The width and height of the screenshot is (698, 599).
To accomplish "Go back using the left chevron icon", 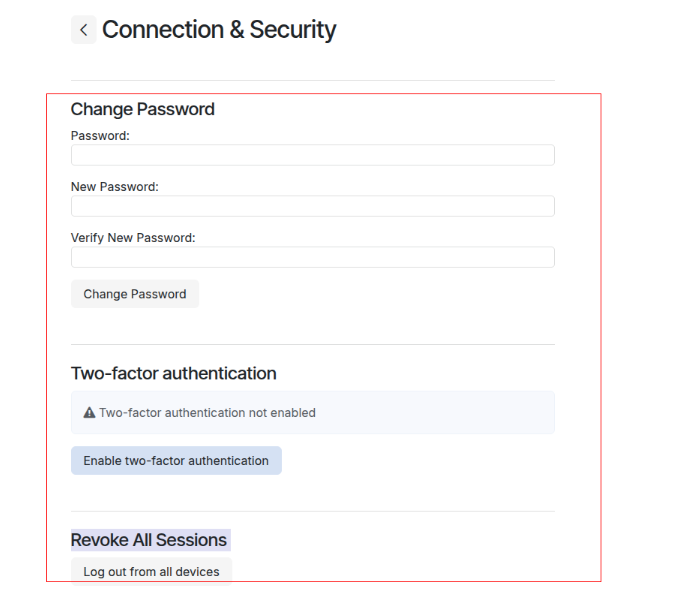I will [83, 30].
